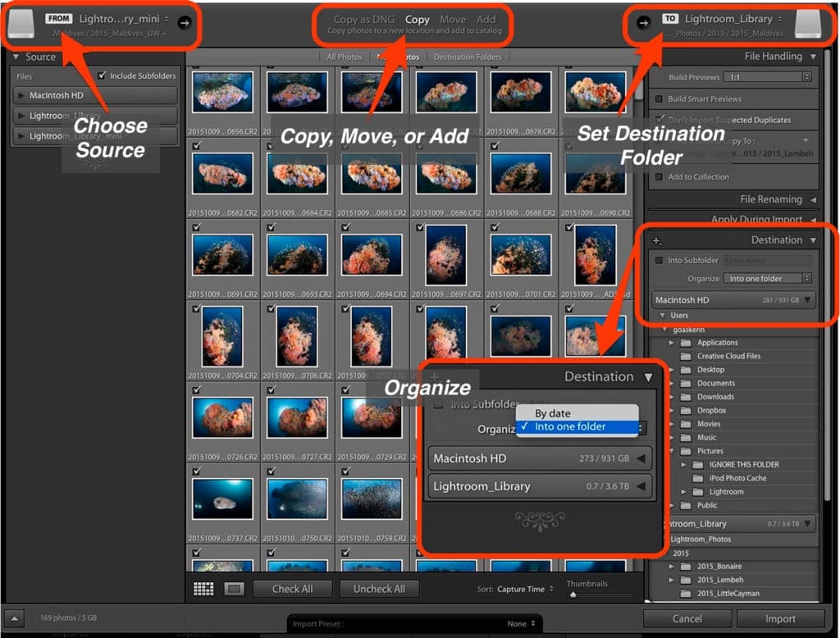Click the destination arrow button next to TO
The image size is (840, 638).
tap(643, 22)
